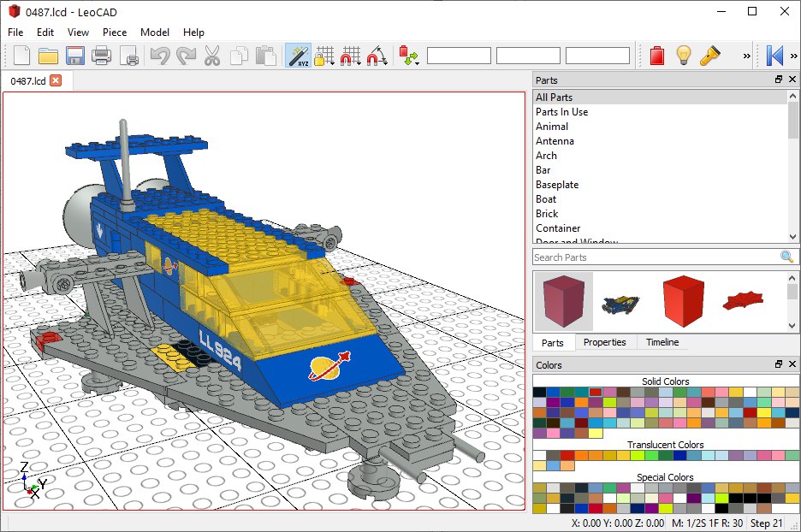Open a file with the folder icon
The width and height of the screenshot is (801, 532).
[x=48, y=55]
